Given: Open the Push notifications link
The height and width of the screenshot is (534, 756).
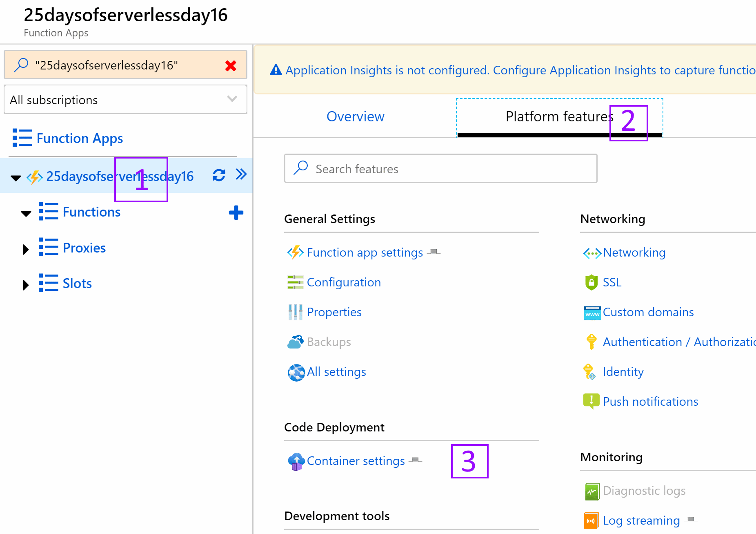Looking at the screenshot, I should point(650,402).
